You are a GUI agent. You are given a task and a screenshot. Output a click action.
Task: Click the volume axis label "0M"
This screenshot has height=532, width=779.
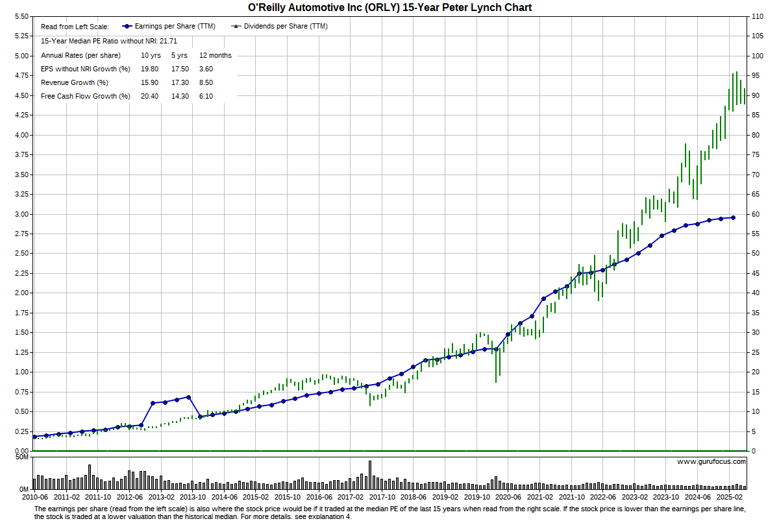tap(23, 489)
